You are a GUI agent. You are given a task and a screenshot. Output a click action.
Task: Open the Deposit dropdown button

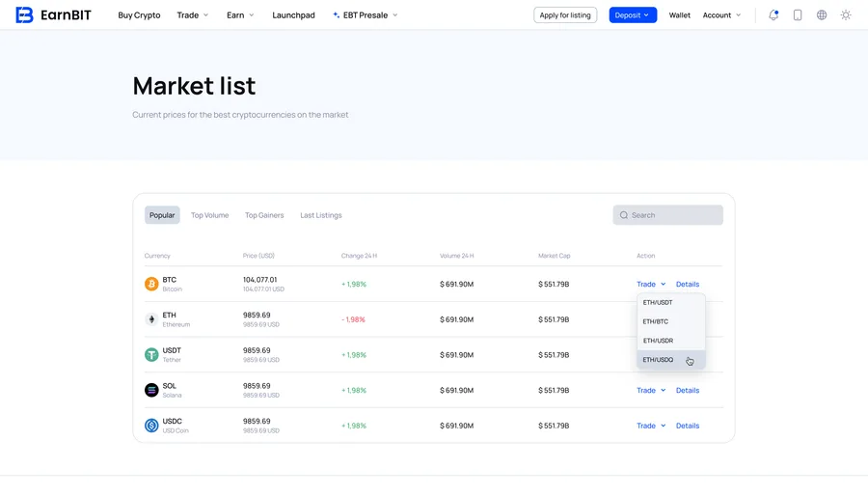pyautogui.click(x=633, y=14)
